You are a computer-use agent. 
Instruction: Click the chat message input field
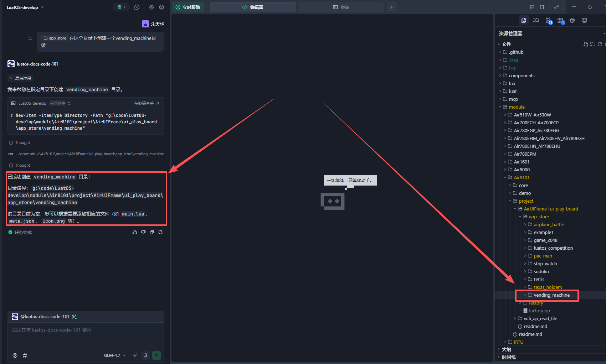pos(86,337)
